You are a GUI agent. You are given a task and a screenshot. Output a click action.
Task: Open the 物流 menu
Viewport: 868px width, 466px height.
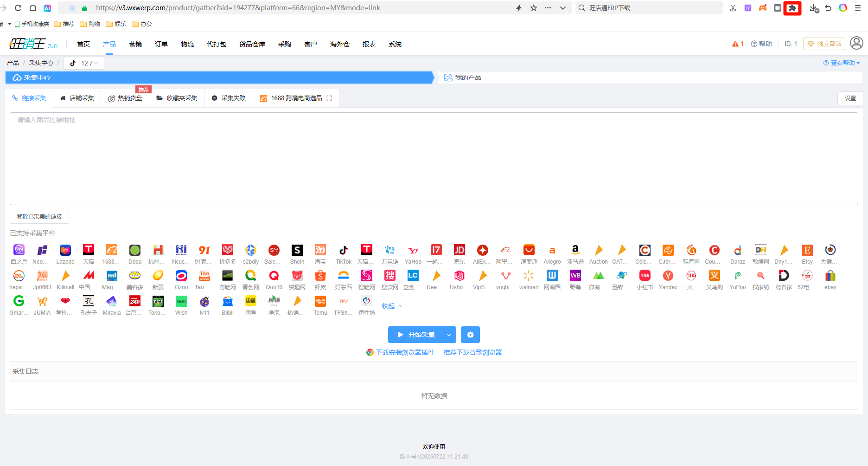pyautogui.click(x=187, y=44)
